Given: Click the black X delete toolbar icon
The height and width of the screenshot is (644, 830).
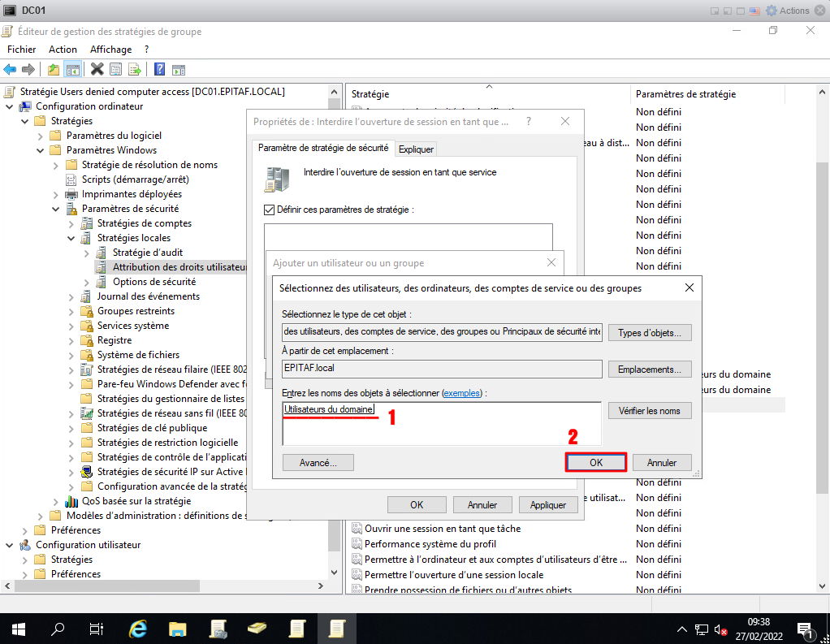Looking at the screenshot, I should pyautogui.click(x=97, y=69).
